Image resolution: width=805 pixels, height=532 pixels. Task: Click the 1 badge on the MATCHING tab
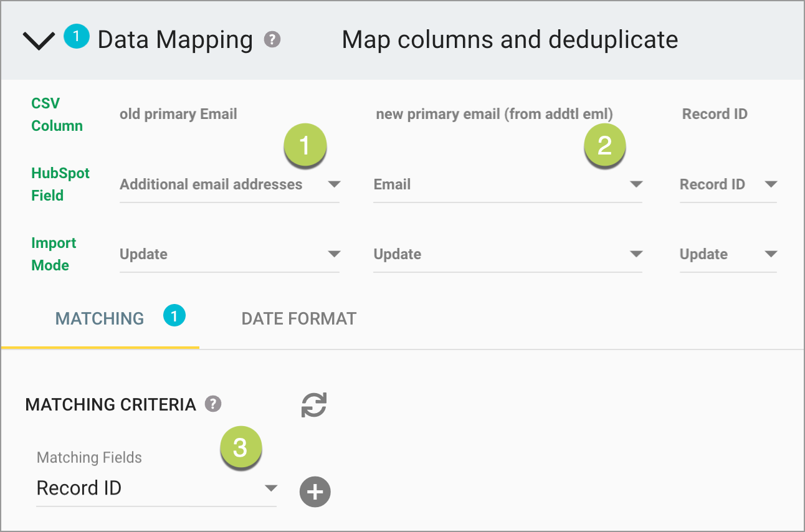pyautogui.click(x=174, y=316)
